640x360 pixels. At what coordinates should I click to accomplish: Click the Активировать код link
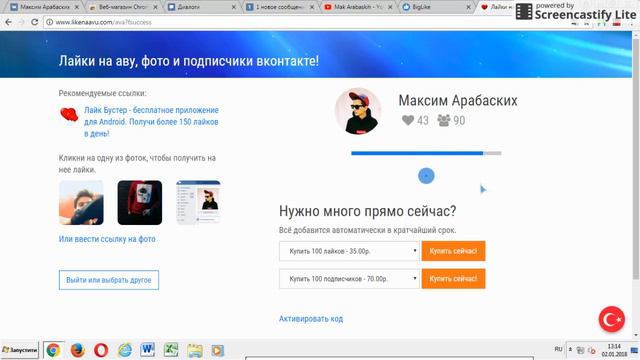(311, 319)
